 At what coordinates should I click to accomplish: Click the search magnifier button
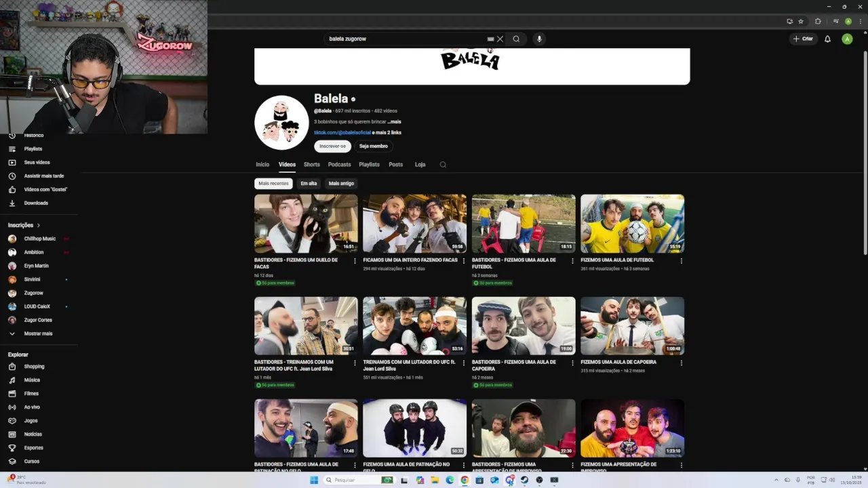(x=516, y=39)
